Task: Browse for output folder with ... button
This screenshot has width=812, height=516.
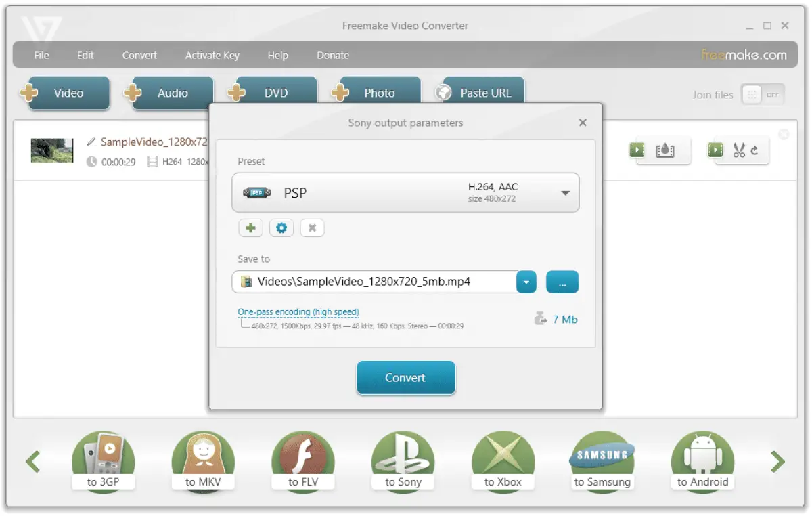Action: 562,282
